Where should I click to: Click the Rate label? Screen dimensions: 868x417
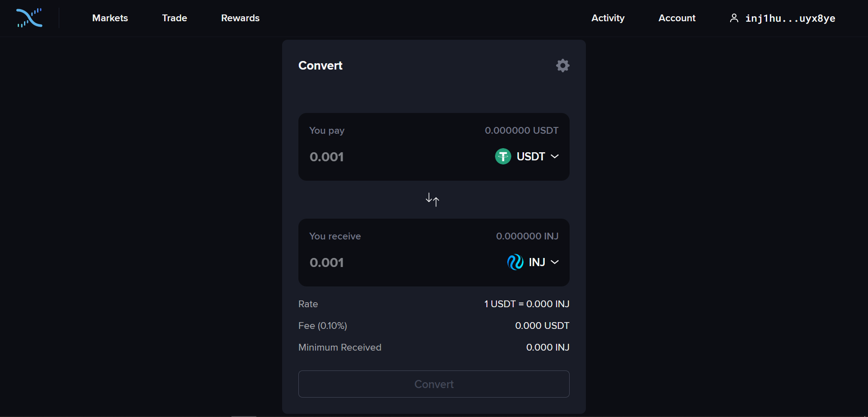click(x=308, y=304)
